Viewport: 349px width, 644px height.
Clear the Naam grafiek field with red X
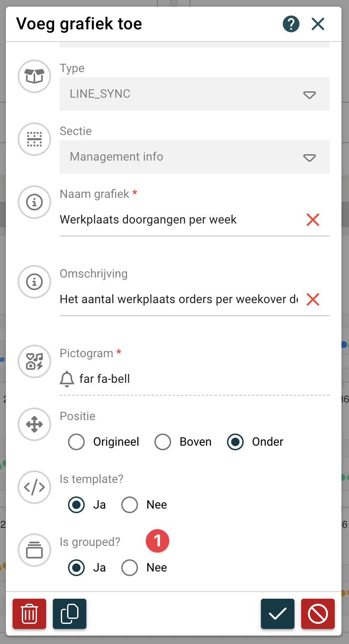click(313, 220)
